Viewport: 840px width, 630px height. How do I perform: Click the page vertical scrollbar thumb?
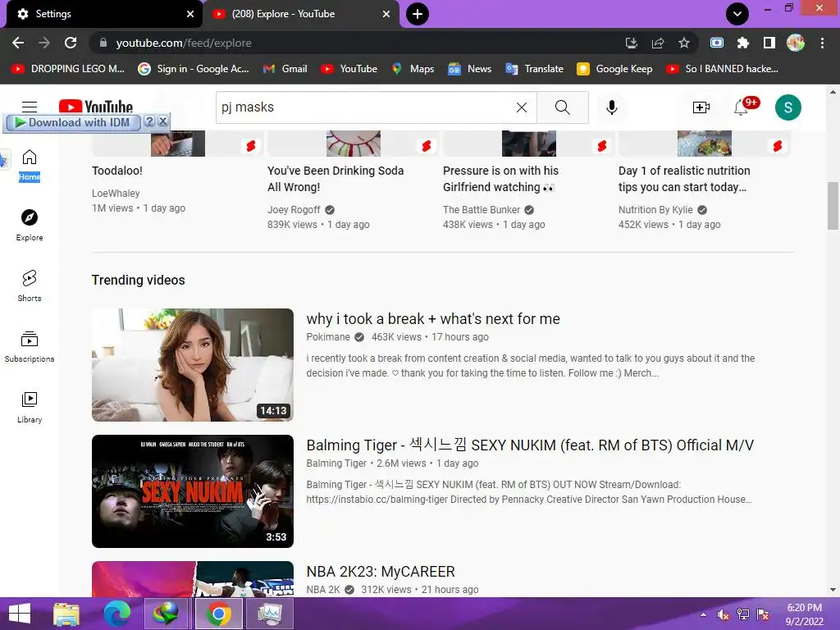click(833, 206)
